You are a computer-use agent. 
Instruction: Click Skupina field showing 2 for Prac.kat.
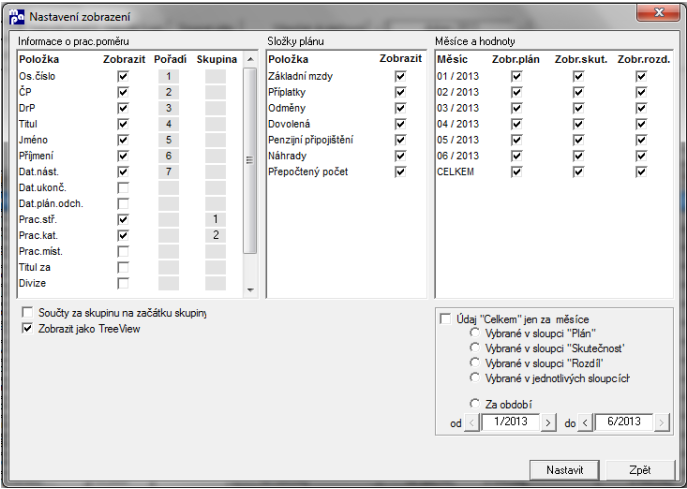pos(216,235)
